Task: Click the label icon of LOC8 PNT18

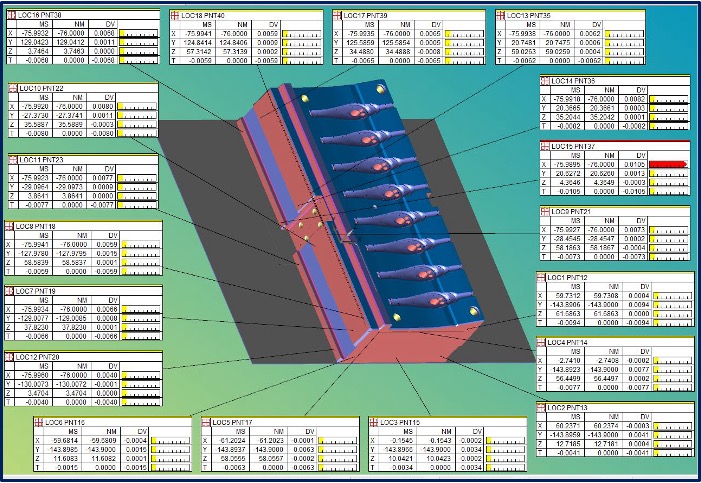Action: (x=9, y=226)
